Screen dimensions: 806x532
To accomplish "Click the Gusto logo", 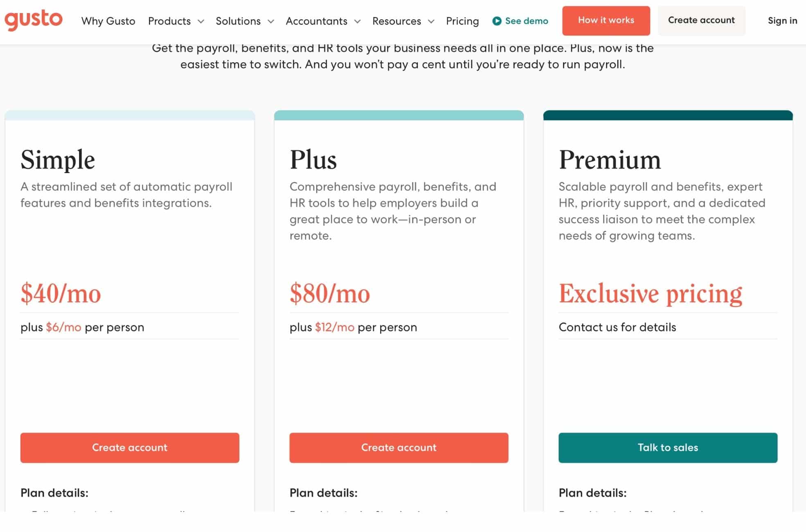I will click(x=34, y=20).
